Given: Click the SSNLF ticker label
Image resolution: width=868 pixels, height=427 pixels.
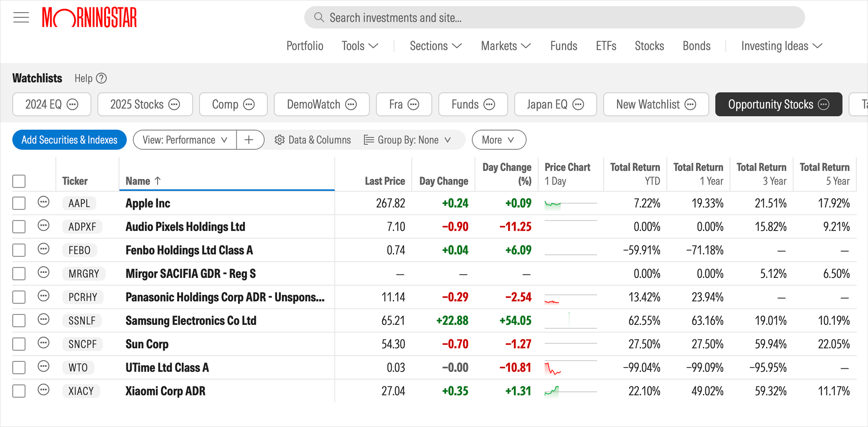Looking at the screenshot, I should [x=82, y=321].
